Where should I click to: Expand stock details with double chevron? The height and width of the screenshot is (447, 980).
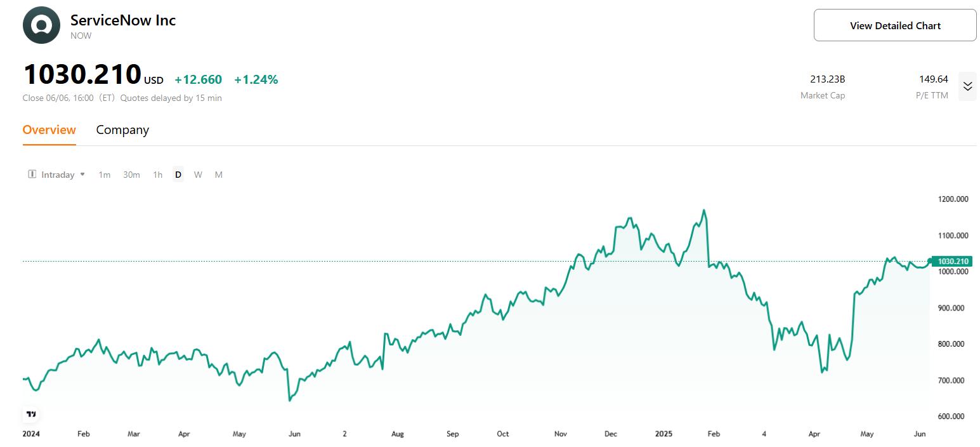(x=967, y=86)
